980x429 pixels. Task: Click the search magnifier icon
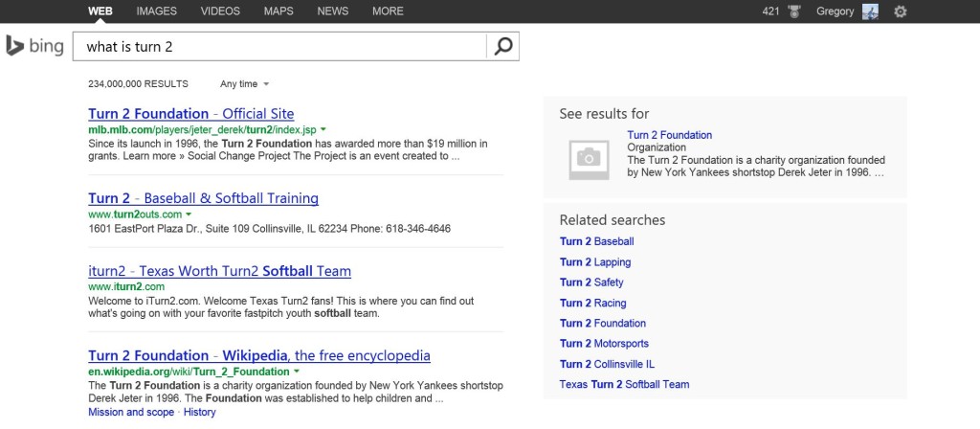[x=503, y=46]
